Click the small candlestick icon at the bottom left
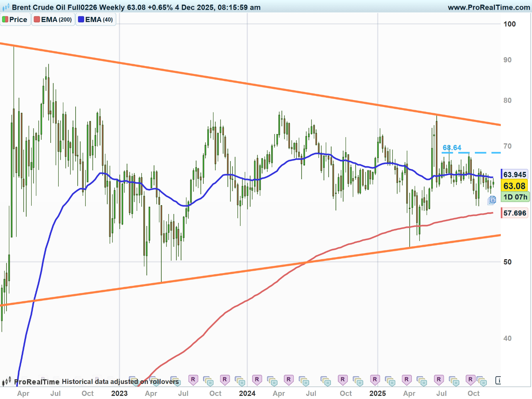Image resolution: width=532 pixels, height=399 pixels. (6, 382)
